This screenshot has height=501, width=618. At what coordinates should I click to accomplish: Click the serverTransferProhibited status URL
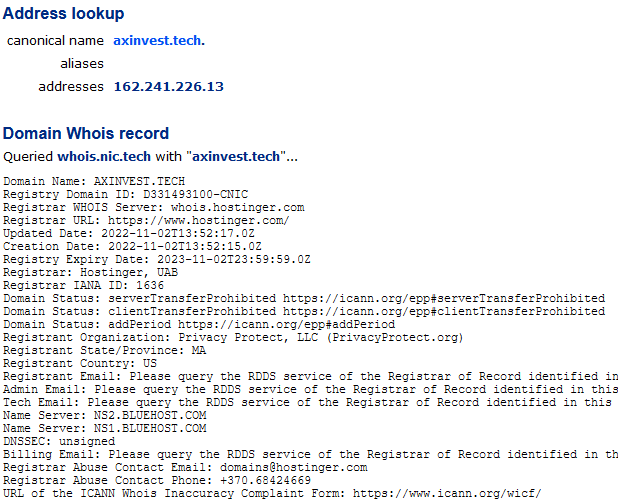click(444, 298)
